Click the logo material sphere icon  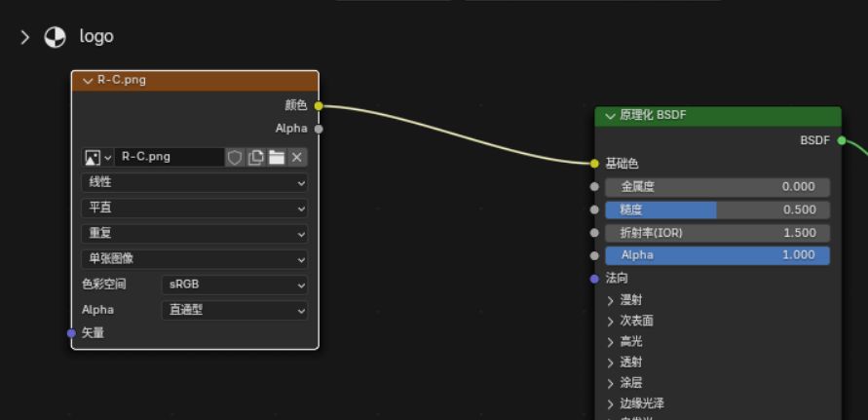point(55,37)
